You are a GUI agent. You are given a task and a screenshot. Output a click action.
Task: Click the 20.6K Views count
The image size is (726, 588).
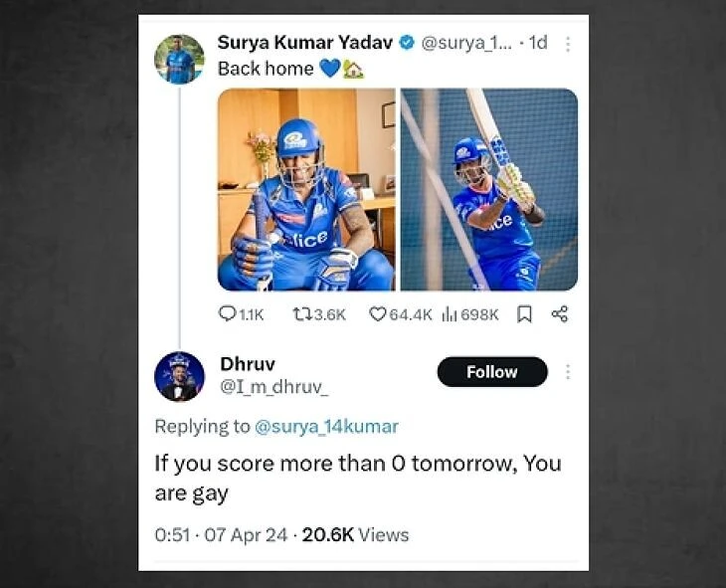pos(355,534)
